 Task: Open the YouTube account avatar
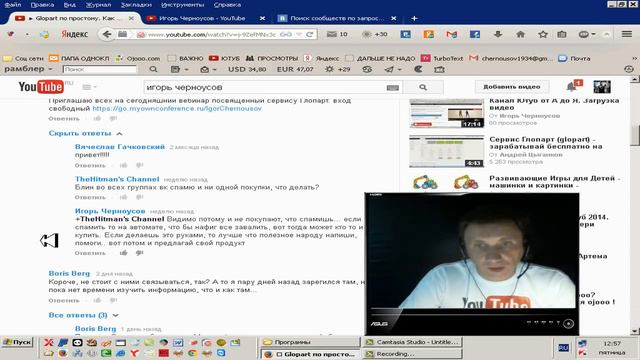coord(602,87)
